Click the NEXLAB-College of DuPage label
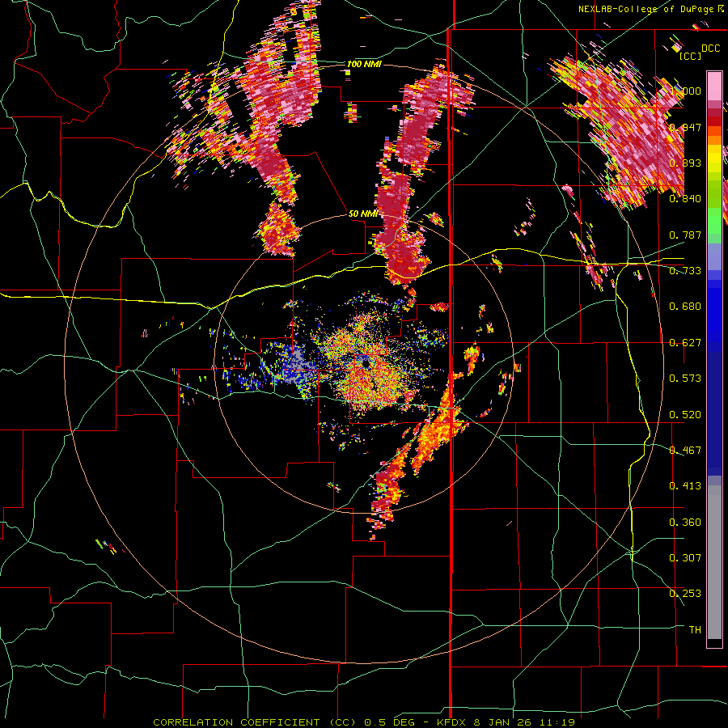Image resolution: width=728 pixels, height=728 pixels. pyautogui.click(x=646, y=9)
